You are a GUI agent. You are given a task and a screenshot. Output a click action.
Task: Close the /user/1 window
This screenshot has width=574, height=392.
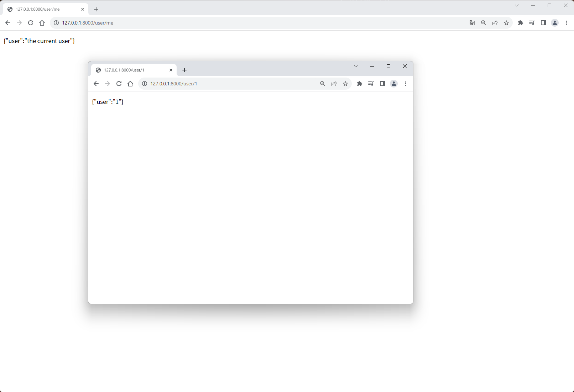pyautogui.click(x=405, y=66)
